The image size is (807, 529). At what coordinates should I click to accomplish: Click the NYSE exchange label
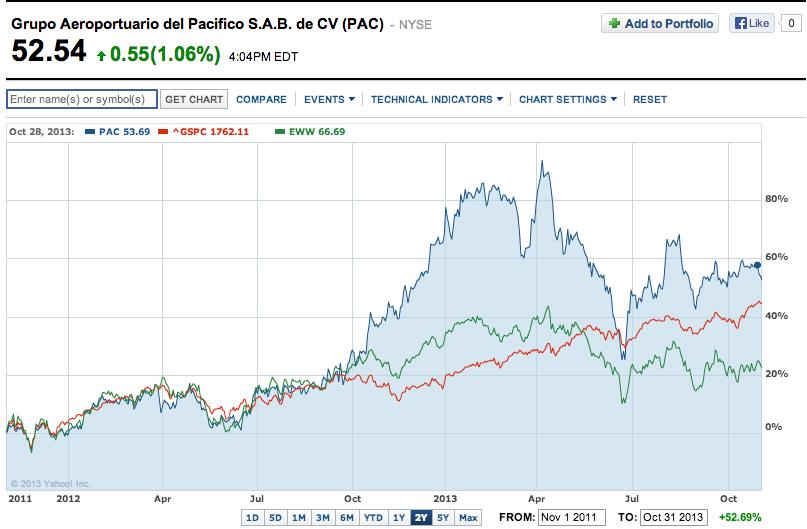pyautogui.click(x=415, y=25)
